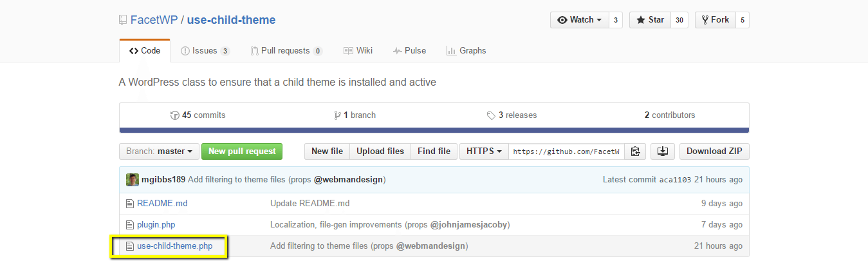Fork the repository

click(x=715, y=20)
